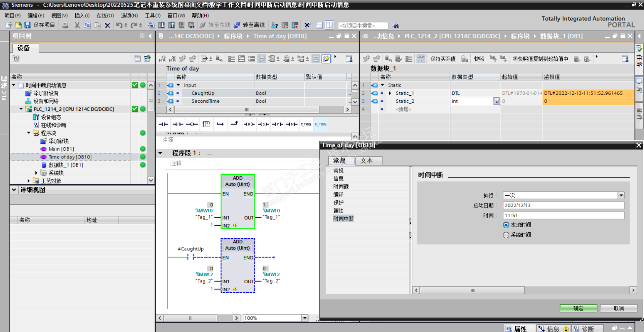Collapse 程序段 1 network
Screen dimensions: 644x332
pyautogui.click(x=160, y=153)
